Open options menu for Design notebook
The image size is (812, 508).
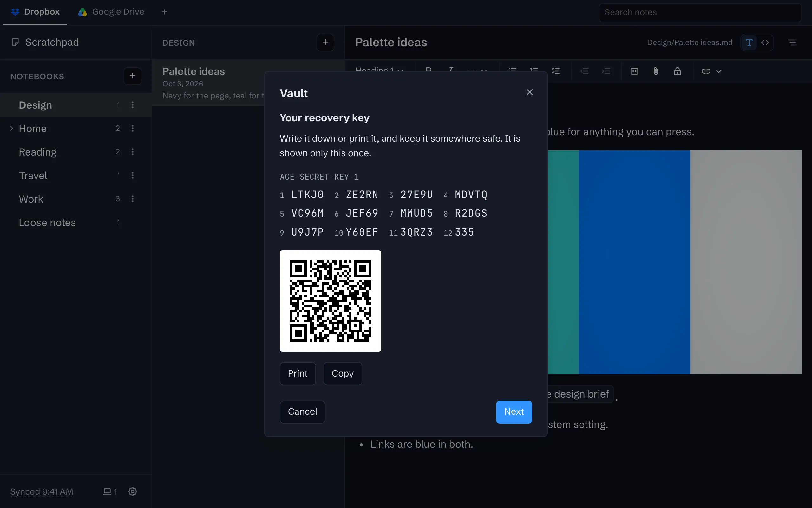[x=133, y=105]
